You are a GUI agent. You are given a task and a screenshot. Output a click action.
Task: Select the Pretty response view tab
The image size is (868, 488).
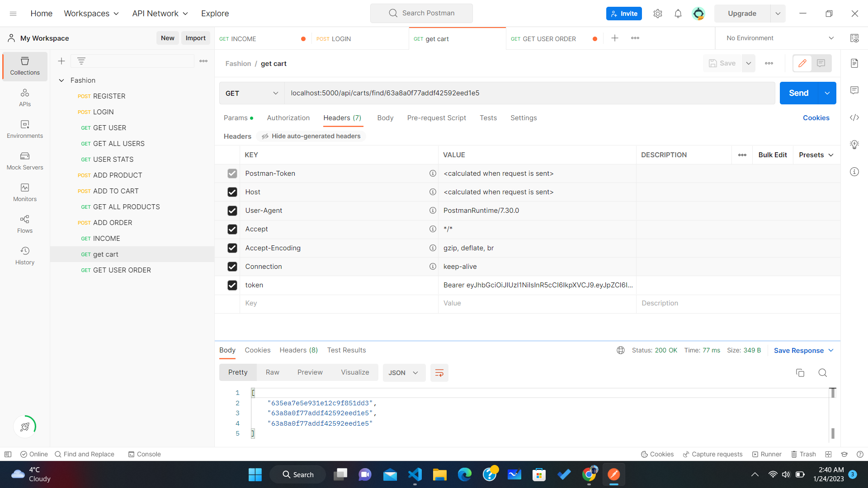pyautogui.click(x=237, y=372)
